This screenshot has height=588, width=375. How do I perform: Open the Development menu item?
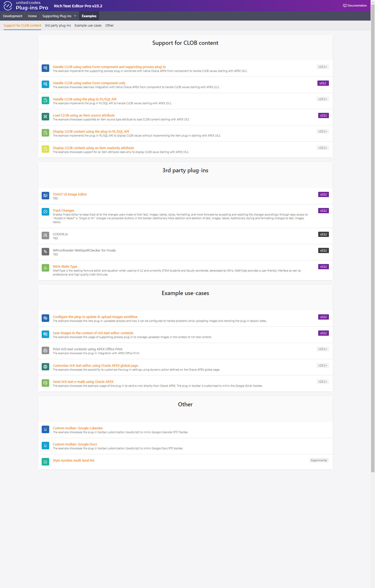pos(12,16)
